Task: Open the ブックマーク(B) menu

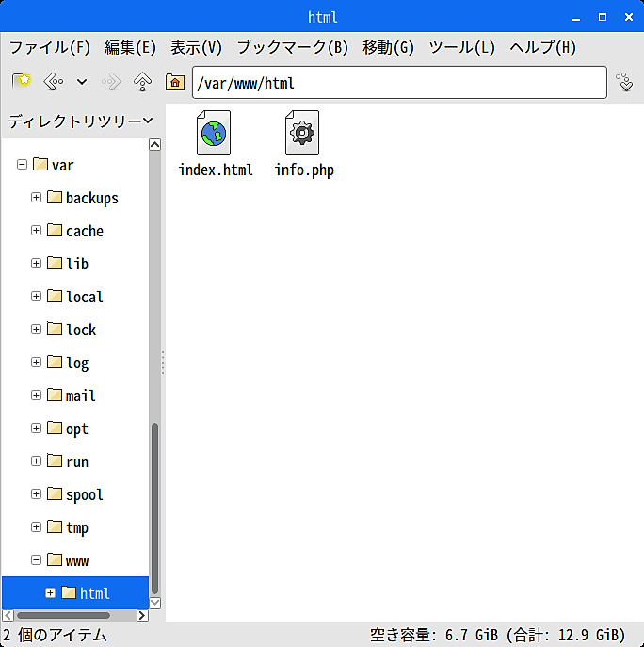Action: pyautogui.click(x=293, y=47)
